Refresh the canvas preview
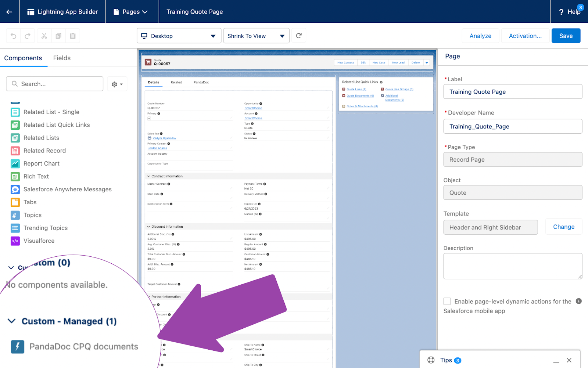This screenshot has height=368, width=588. (299, 36)
